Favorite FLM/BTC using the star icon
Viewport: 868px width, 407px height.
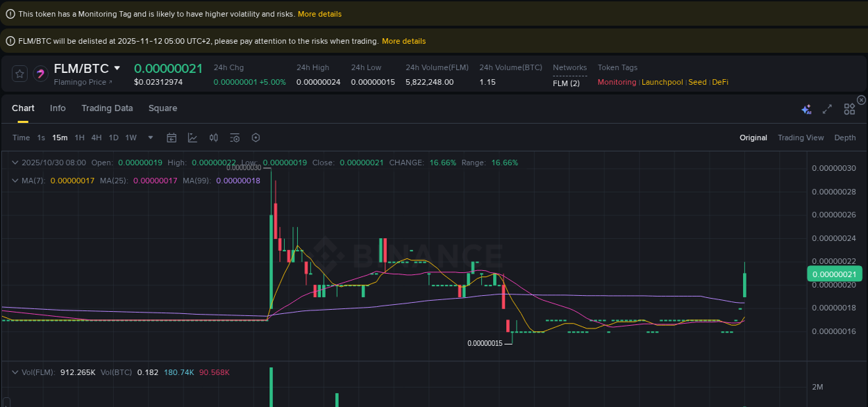[19, 74]
